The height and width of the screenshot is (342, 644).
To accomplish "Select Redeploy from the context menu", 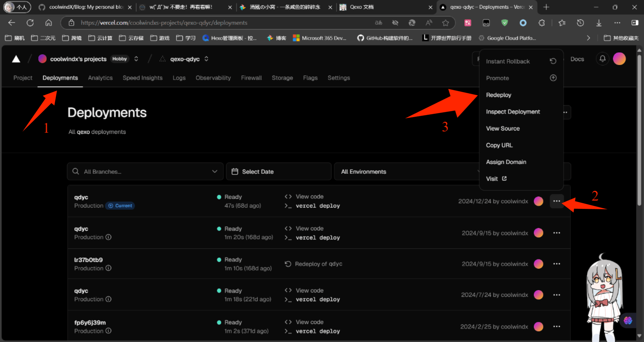I will [x=498, y=95].
